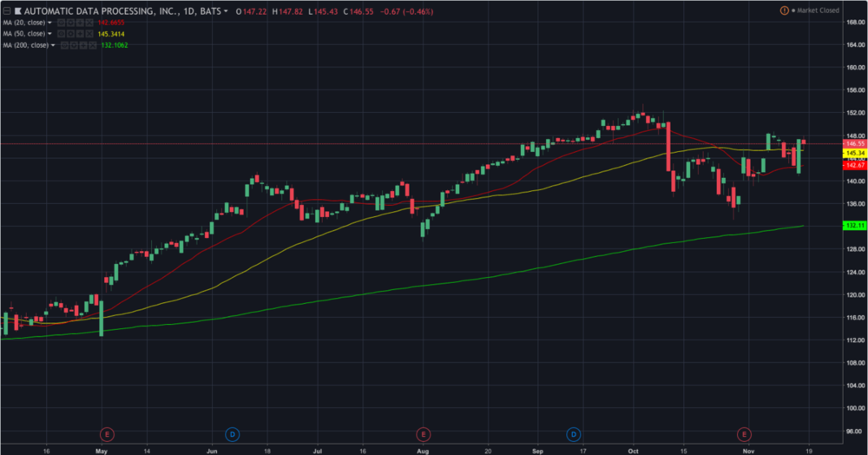Open the dividend D marker near June
868x455 pixels.
(x=232, y=432)
